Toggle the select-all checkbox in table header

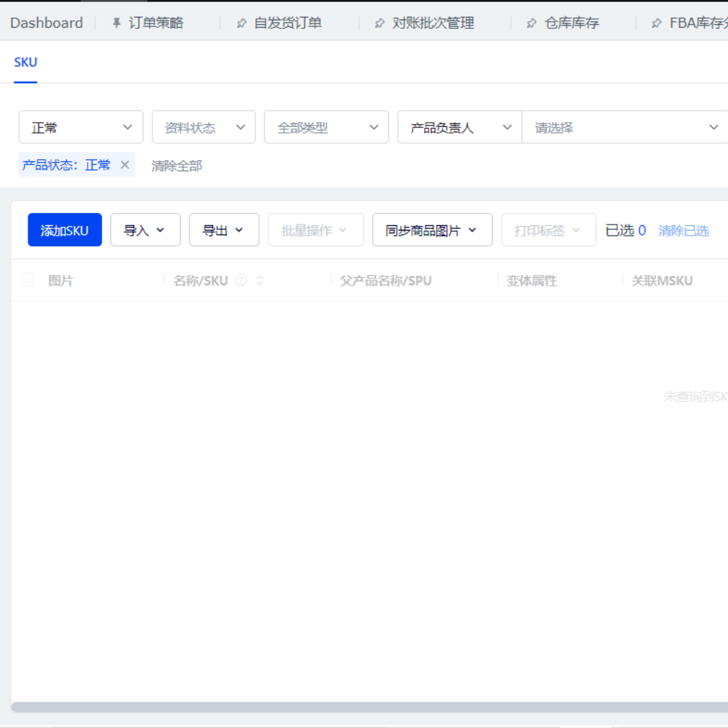tap(28, 280)
